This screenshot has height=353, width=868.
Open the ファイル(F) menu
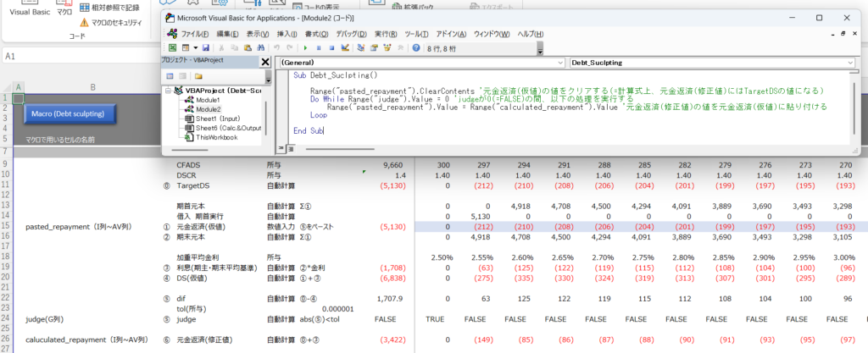pos(195,33)
